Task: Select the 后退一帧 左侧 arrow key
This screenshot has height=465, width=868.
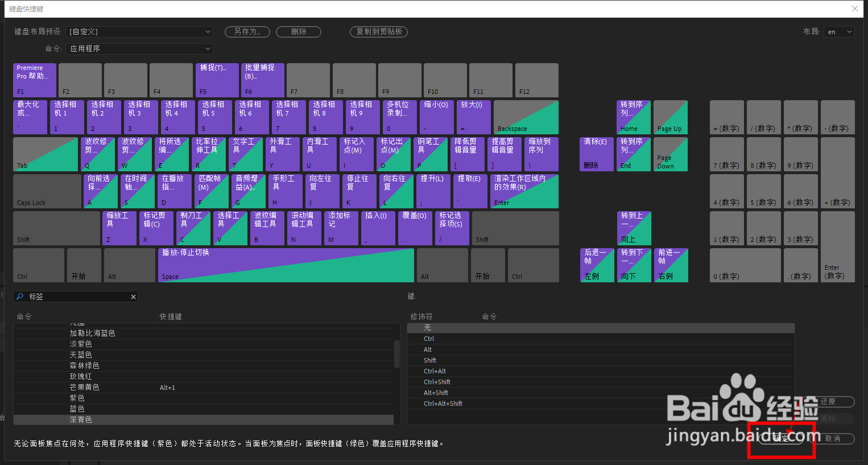Action: coord(597,265)
